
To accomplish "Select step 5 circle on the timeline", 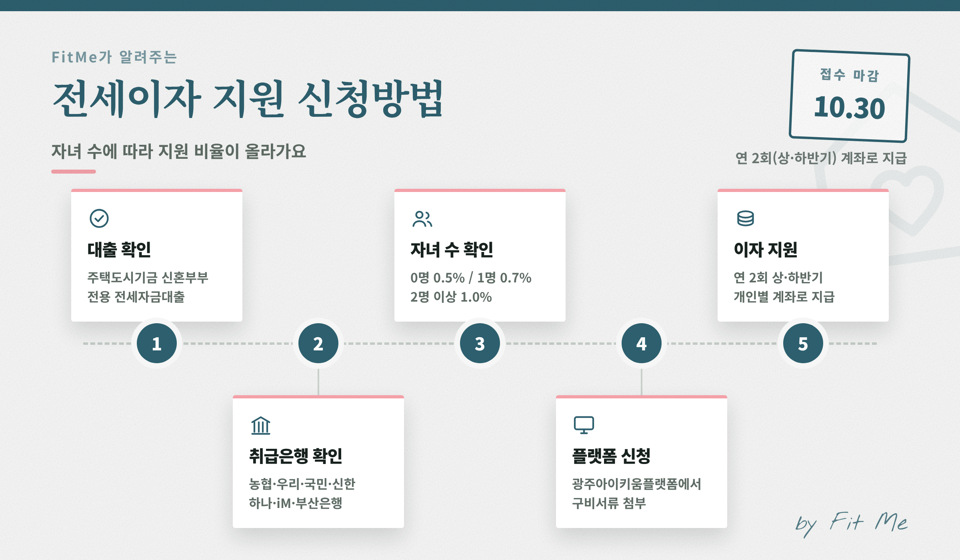I will [x=803, y=343].
